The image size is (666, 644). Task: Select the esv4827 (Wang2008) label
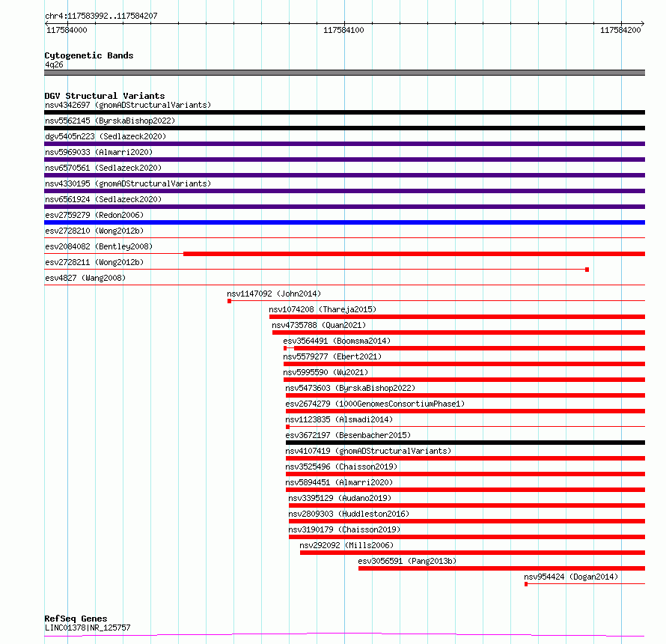pos(85,278)
